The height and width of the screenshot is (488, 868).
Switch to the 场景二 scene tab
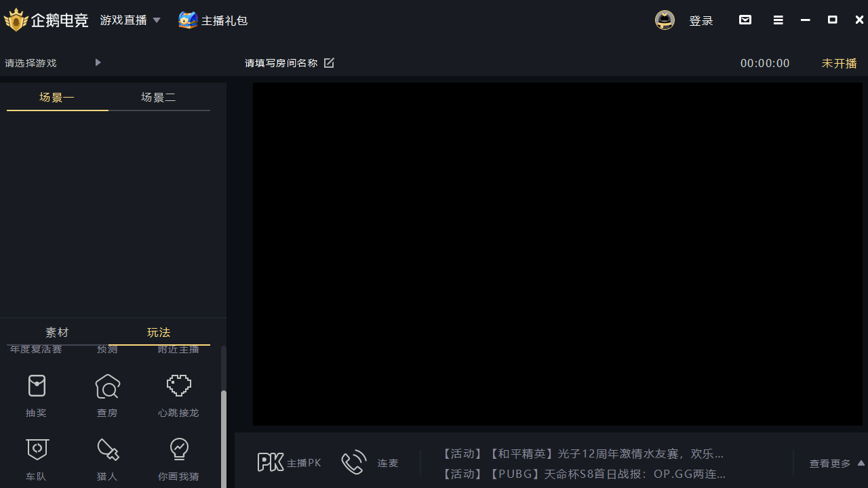click(x=159, y=97)
